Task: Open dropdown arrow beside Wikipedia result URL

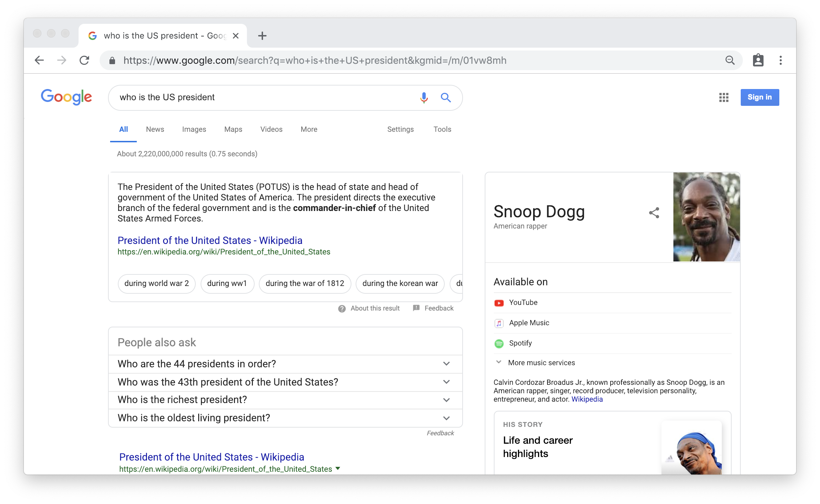Action: click(x=338, y=469)
